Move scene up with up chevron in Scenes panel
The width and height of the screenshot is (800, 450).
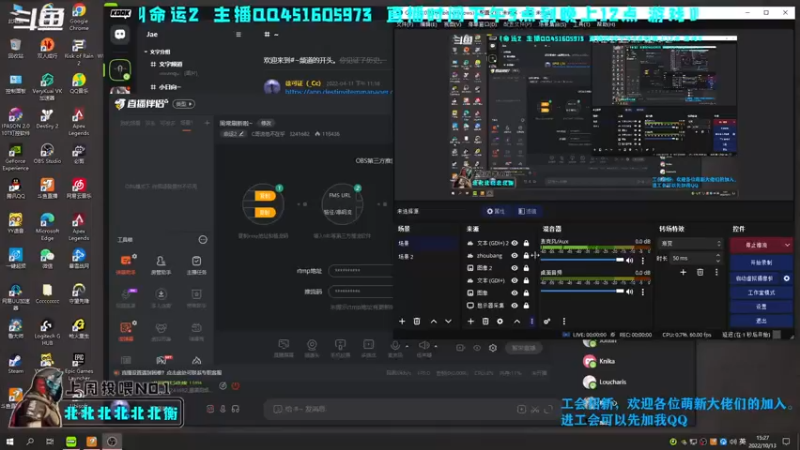(x=434, y=321)
